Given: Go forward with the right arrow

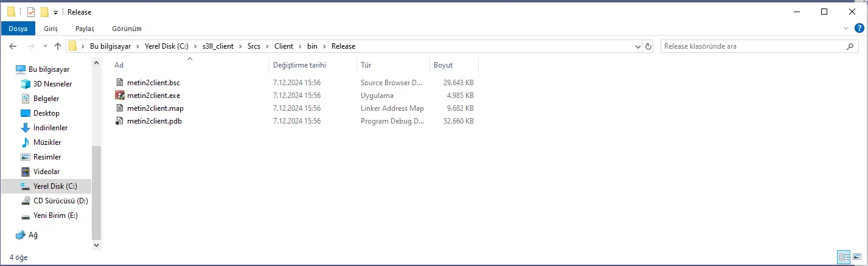Looking at the screenshot, I should pyautogui.click(x=30, y=46).
